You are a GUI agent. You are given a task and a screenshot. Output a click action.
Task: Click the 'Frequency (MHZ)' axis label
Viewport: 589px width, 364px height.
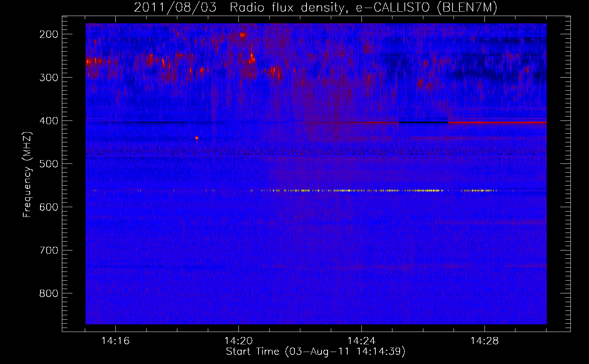[27, 175]
